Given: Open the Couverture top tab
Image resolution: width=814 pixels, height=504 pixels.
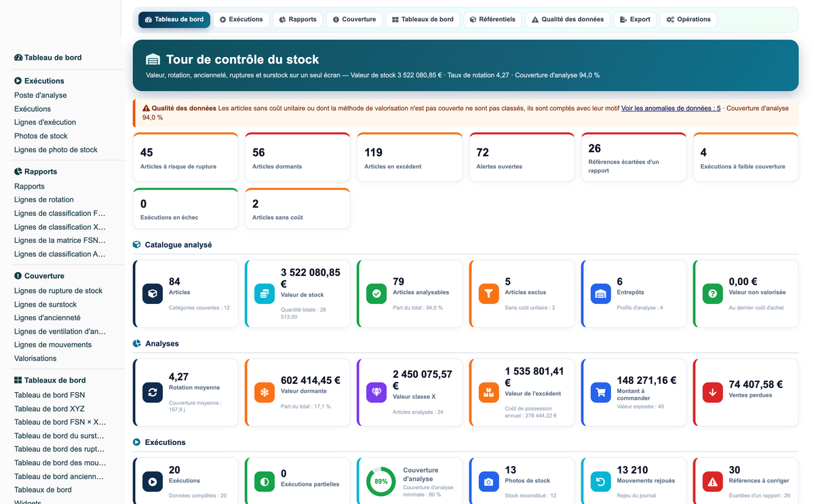Looking at the screenshot, I should pos(354,20).
